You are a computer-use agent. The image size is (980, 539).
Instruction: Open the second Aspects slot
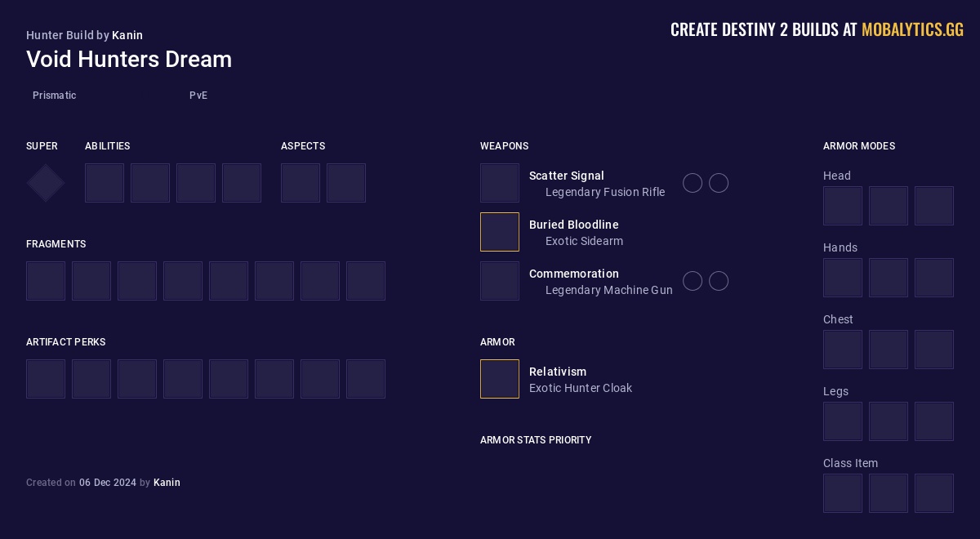[x=346, y=183]
